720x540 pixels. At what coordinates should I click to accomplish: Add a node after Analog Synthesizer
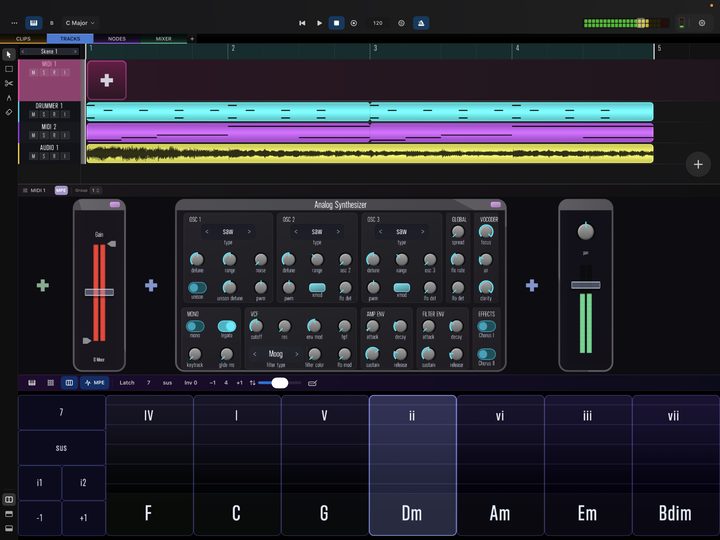coord(532,286)
